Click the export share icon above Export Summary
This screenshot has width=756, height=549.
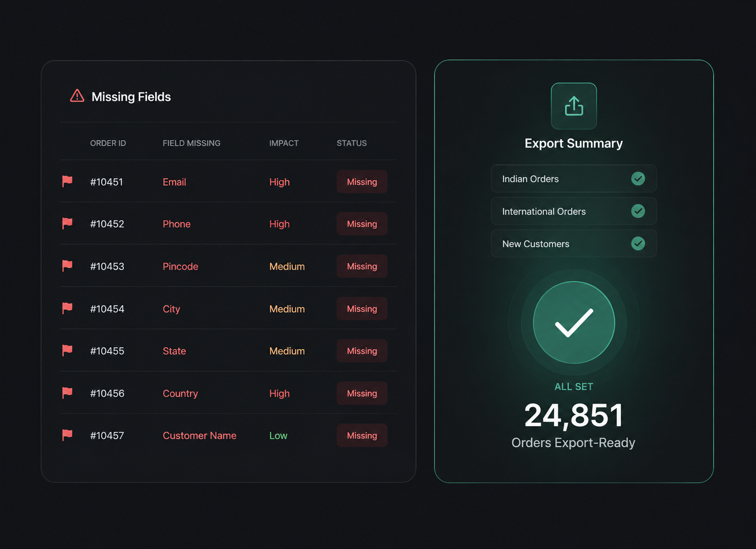pos(574,106)
